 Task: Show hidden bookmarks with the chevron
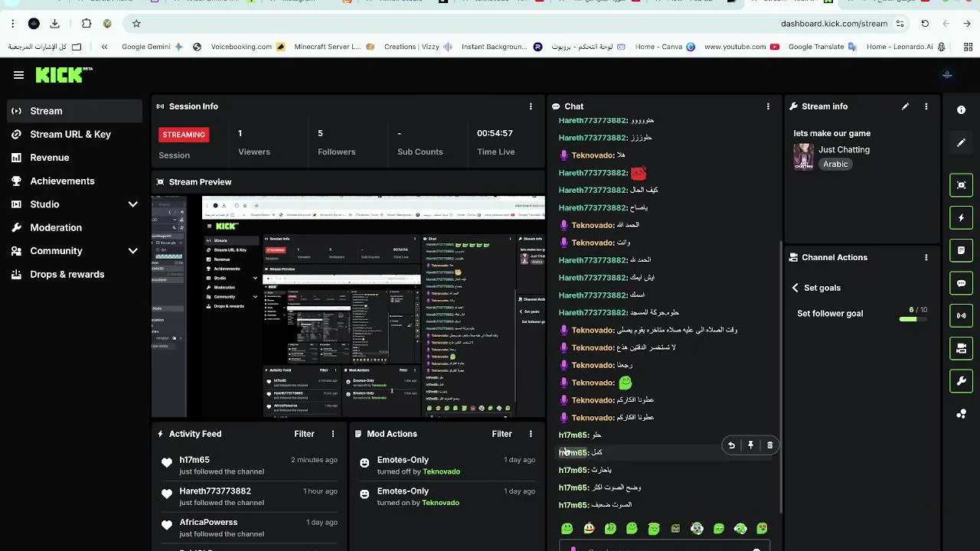104,47
